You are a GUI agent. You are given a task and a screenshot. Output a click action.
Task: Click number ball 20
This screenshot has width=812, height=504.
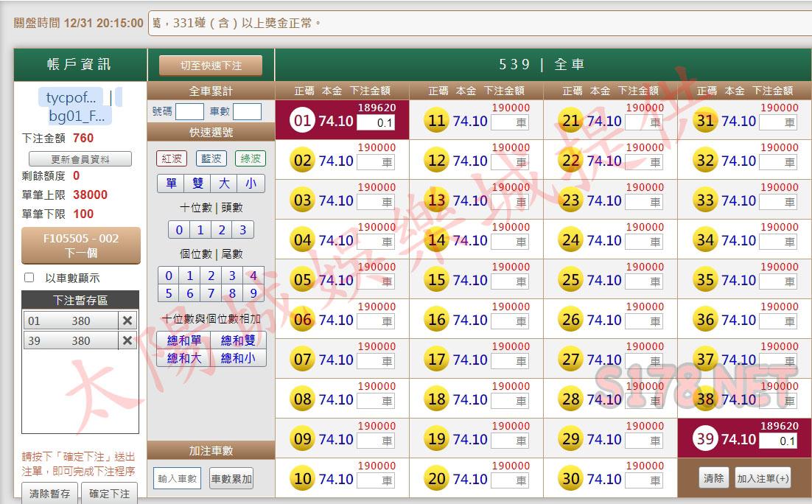[436, 479]
